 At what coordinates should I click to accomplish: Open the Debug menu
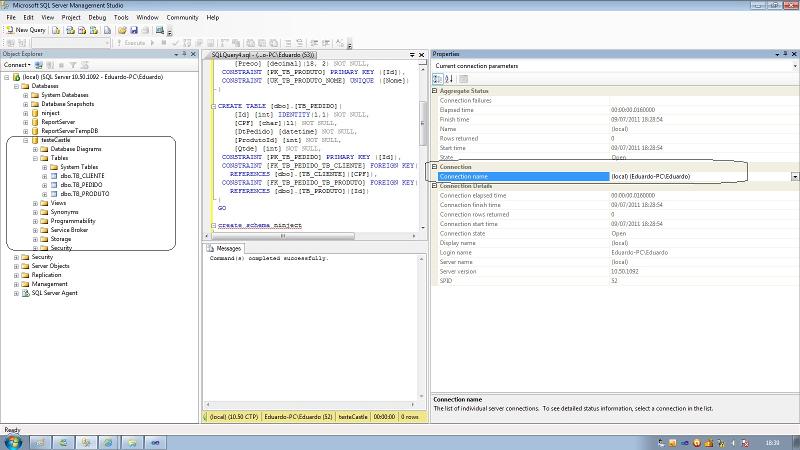tap(97, 17)
